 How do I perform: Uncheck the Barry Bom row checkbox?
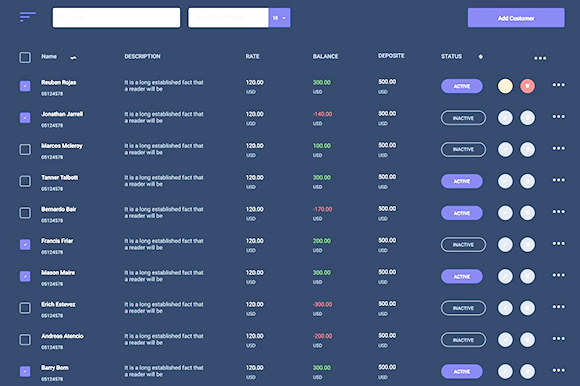[25, 372]
